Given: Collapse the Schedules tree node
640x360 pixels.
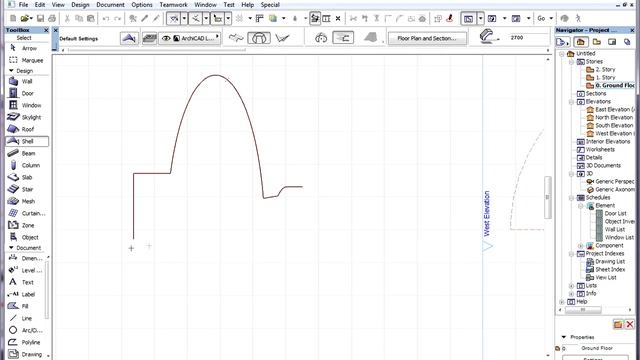Looking at the screenshot, I should 571,198.
